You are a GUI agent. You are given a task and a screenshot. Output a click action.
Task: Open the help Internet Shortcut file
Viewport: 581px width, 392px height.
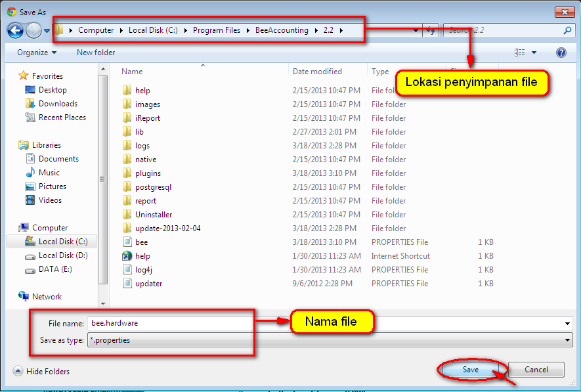[142, 256]
